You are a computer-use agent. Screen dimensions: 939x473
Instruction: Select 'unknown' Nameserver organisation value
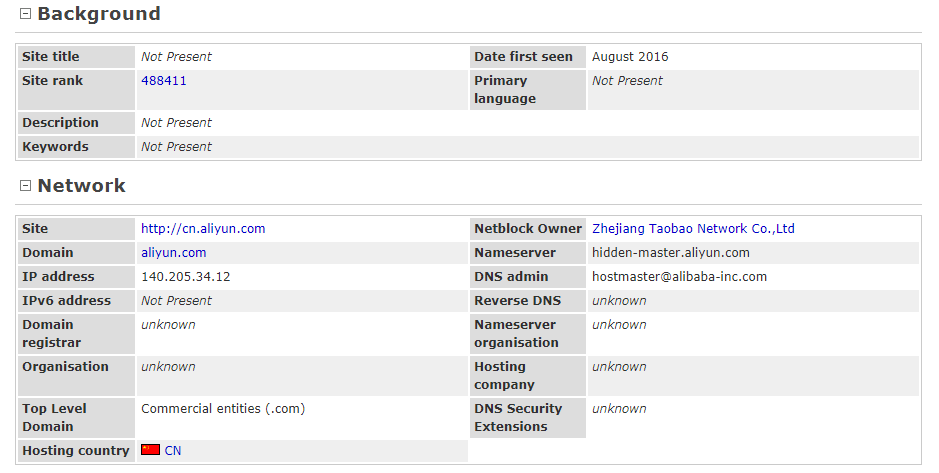[x=619, y=325]
